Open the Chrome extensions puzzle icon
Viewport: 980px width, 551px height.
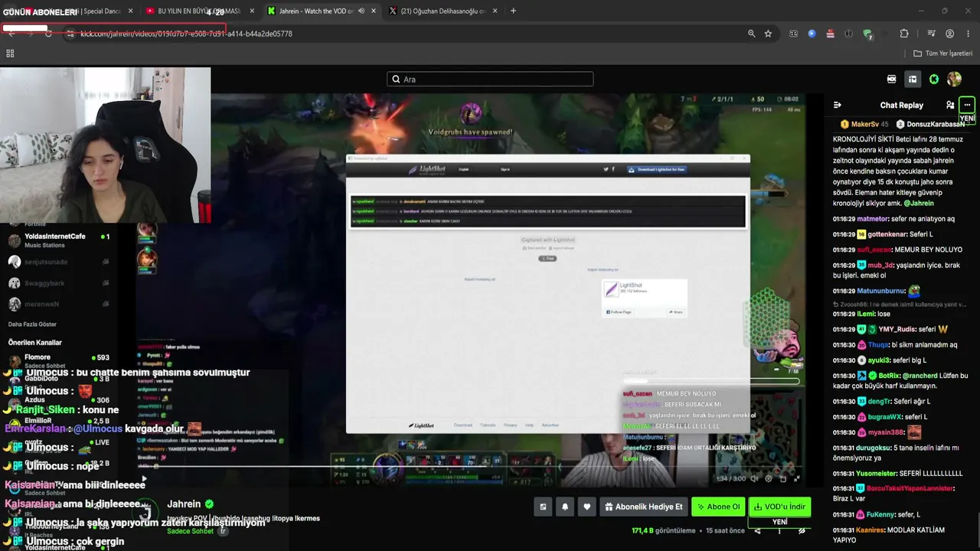click(x=904, y=34)
